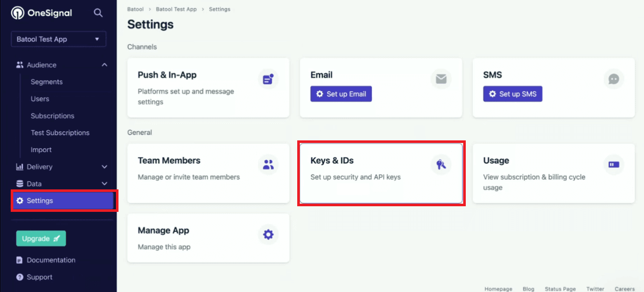This screenshot has height=292, width=644.
Task: Open the Batool Test App dropdown
Action: (x=58, y=39)
